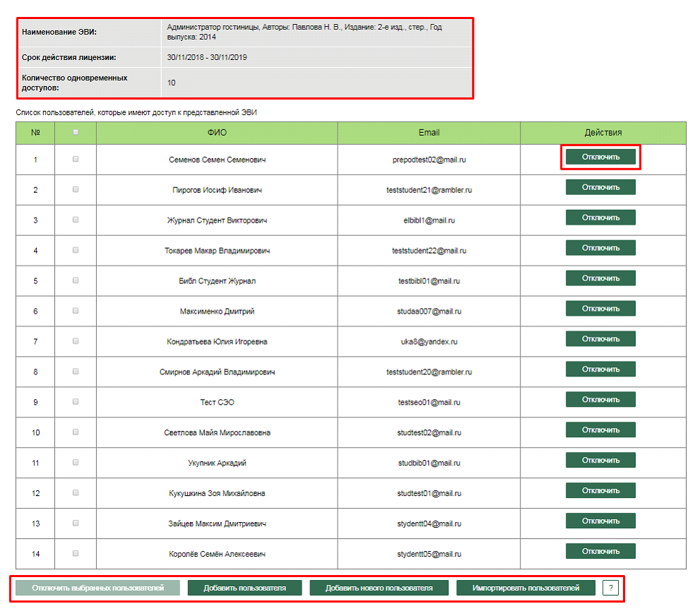Check the box for Кондратьева Юлия Игоревна
Screen dimensions: 700x616
pyautogui.click(x=76, y=341)
